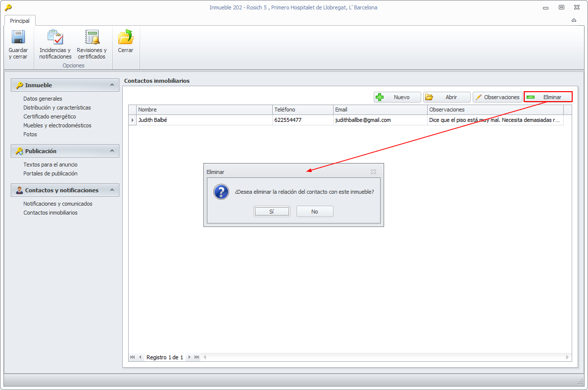The height and width of the screenshot is (390, 588).
Task: Go to last record navigator button
Action: coord(196,357)
